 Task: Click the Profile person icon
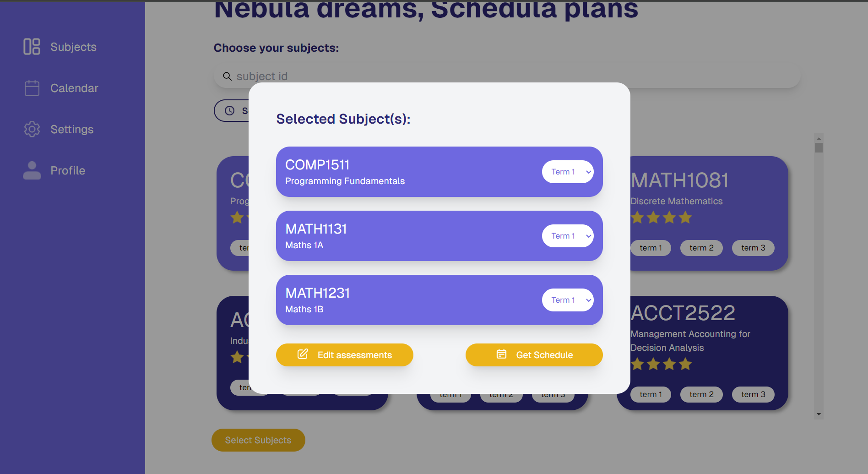click(32, 170)
